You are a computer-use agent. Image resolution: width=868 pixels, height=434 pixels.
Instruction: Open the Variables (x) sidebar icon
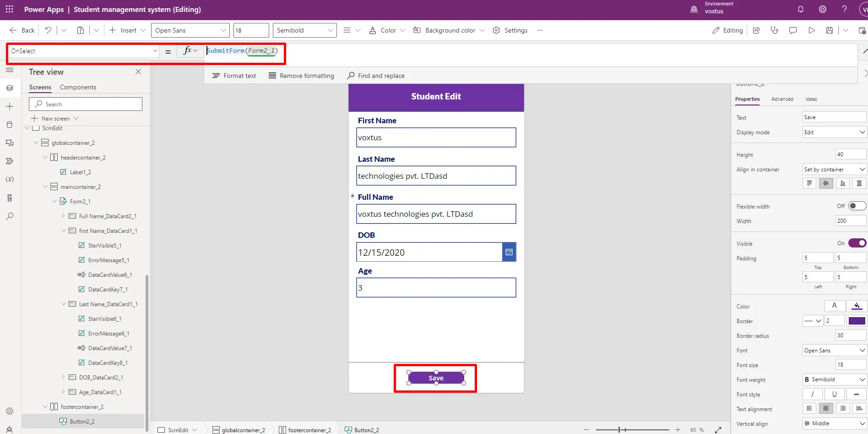pyautogui.click(x=10, y=179)
